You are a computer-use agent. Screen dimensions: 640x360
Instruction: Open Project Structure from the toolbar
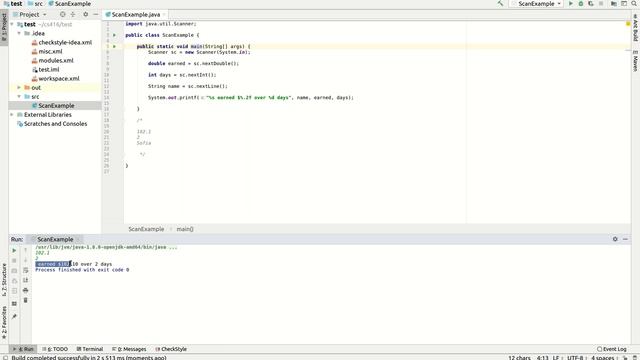(x=613, y=4)
